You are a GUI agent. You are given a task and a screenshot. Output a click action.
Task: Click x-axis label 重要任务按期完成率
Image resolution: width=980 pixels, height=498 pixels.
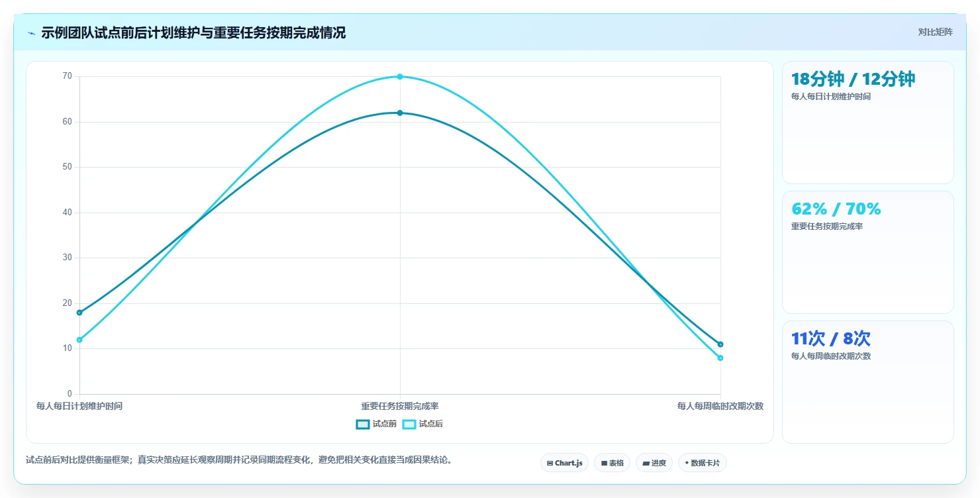pyautogui.click(x=400, y=406)
